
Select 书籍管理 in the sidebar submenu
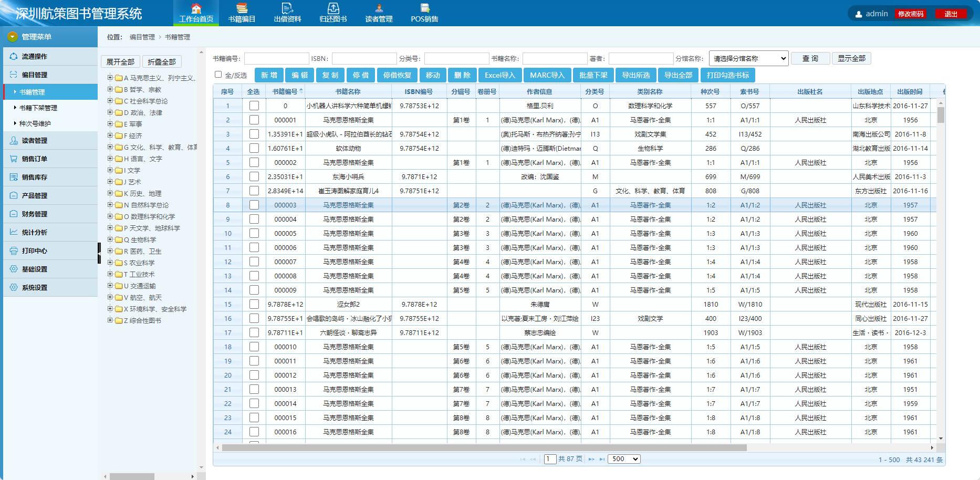[x=50, y=92]
